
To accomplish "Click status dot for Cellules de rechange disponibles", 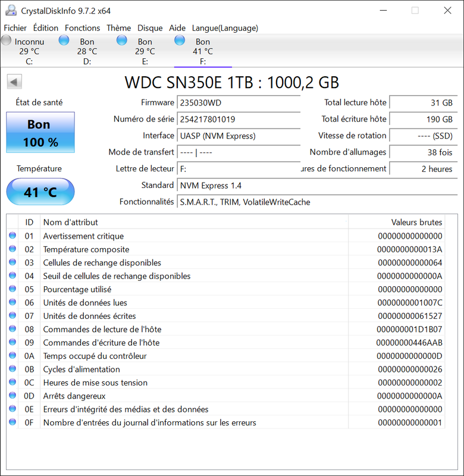I will 12,262.
